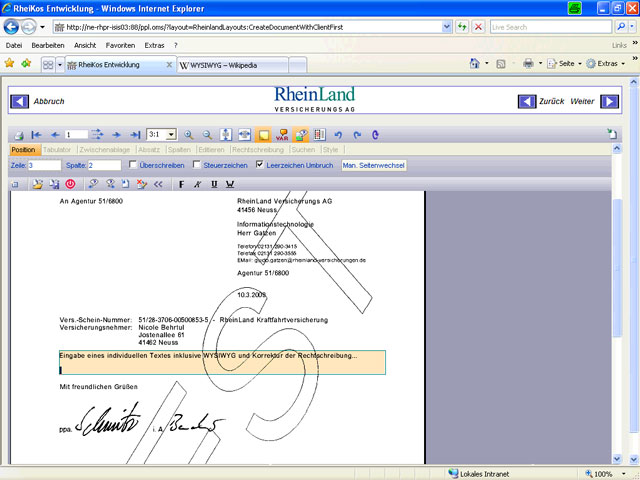The height and width of the screenshot is (480, 640).
Task: Fit document to page height
Action: click(x=226, y=135)
